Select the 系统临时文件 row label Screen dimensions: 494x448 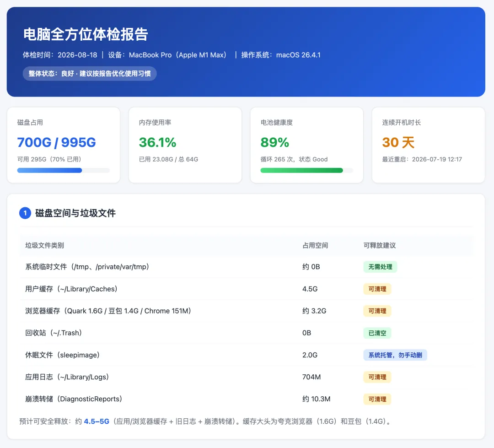pyautogui.click(x=87, y=267)
